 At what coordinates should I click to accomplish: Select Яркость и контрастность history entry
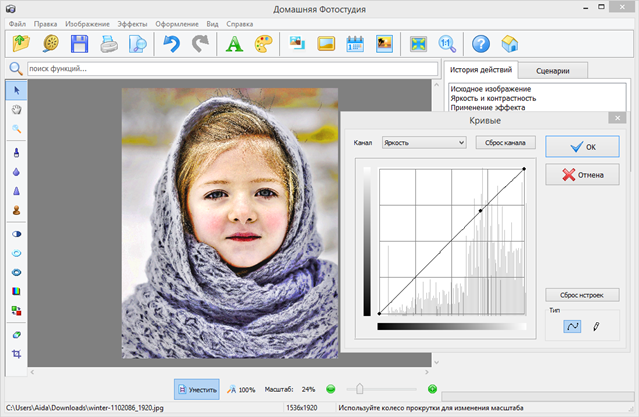point(493,98)
